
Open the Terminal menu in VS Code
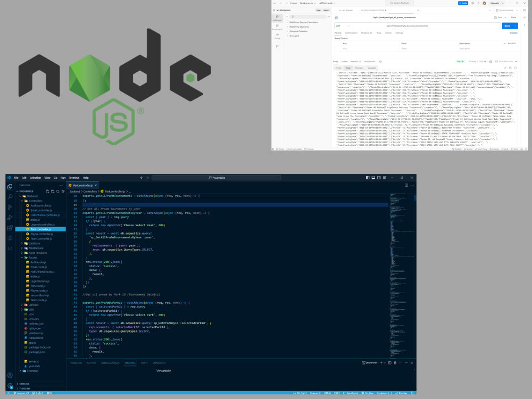point(74,178)
